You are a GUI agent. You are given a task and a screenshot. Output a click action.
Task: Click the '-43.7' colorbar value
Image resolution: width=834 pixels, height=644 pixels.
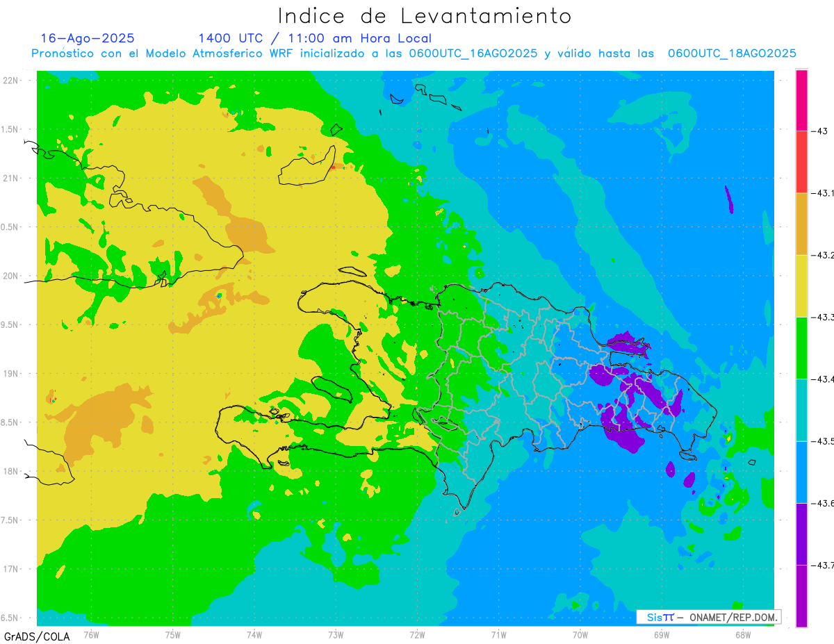click(823, 565)
